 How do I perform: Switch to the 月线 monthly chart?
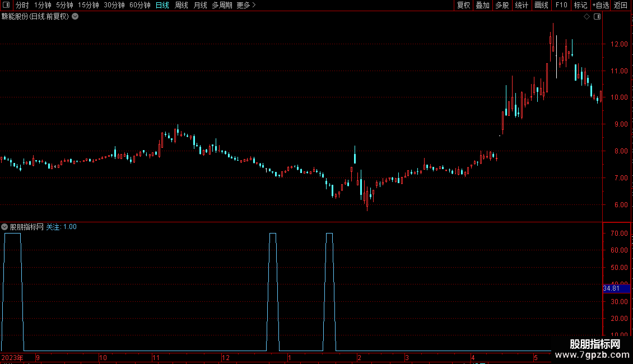click(200, 5)
